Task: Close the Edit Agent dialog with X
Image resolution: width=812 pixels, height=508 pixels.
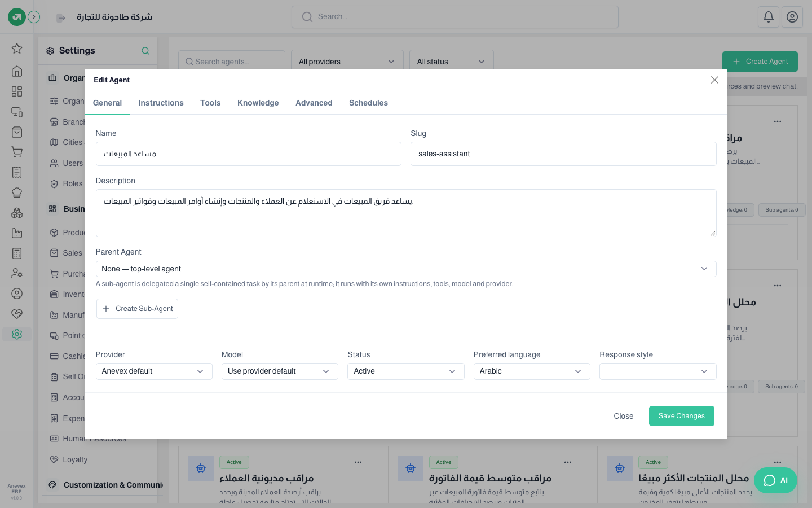Action: point(714,80)
